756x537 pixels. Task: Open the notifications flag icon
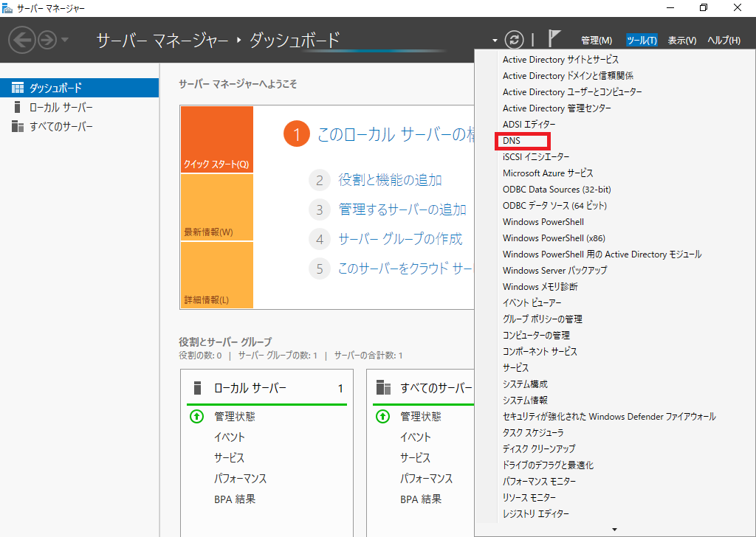point(554,39)
